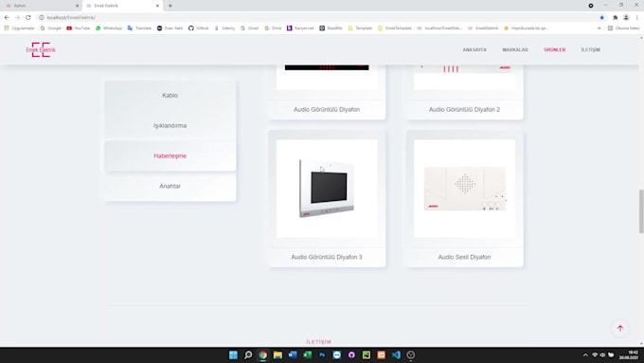Open İLETİŞİM in site navigation
This screenshot has height=363, width=644.
[x=590, y=49]
